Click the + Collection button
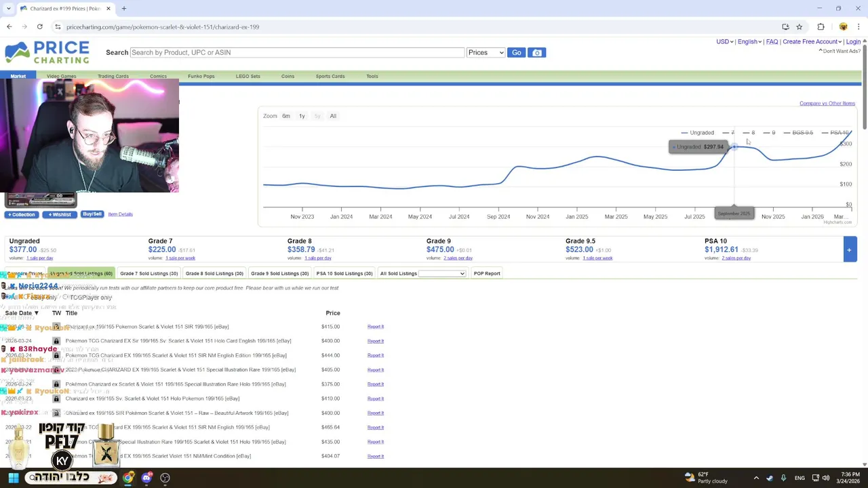The image size is (868, 488). point(21,214)
